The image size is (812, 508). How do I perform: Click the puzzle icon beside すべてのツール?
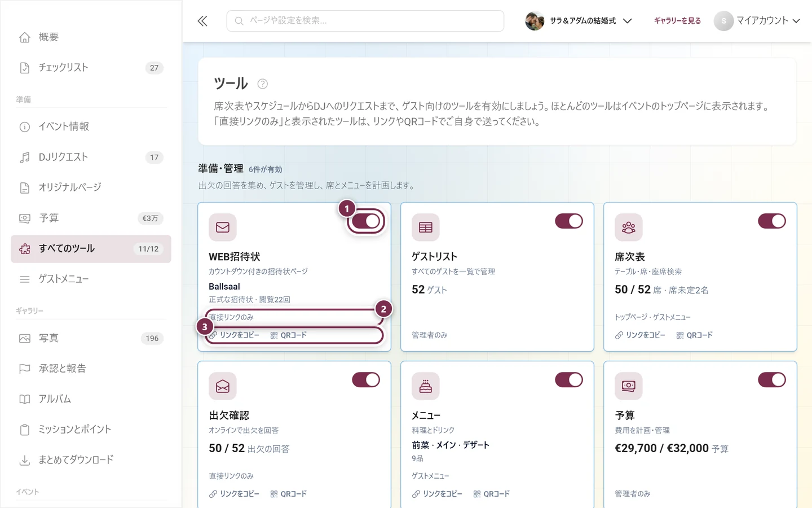25,249
